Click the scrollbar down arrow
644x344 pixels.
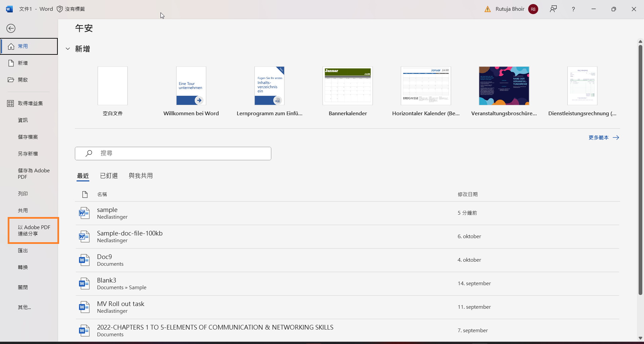click(x=640, y=338)
